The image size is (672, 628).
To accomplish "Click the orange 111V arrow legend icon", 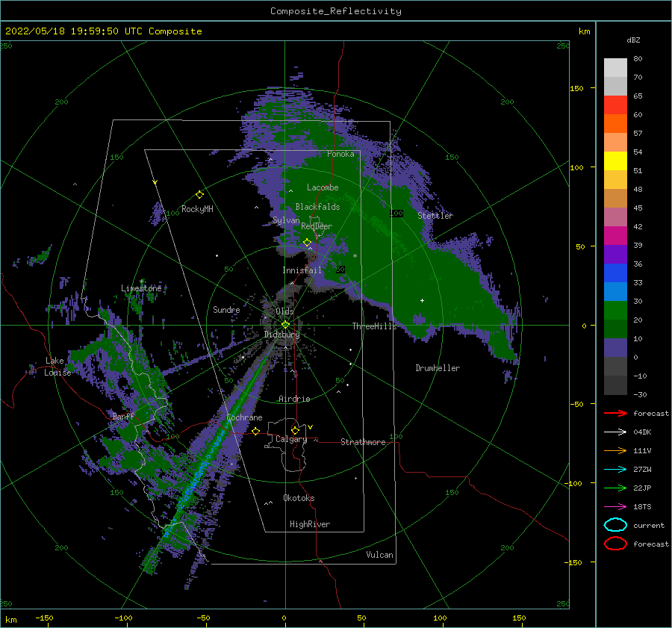I will pos(615,450).
